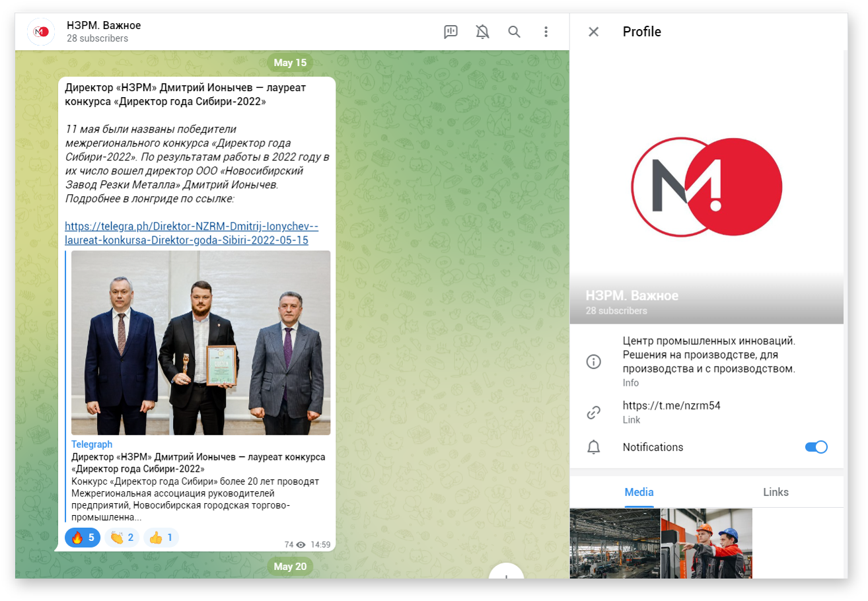The width and height of the screenshot is (868, 601).
Task: Open the factory floor media thumbnail
Action: coord(615,544)
